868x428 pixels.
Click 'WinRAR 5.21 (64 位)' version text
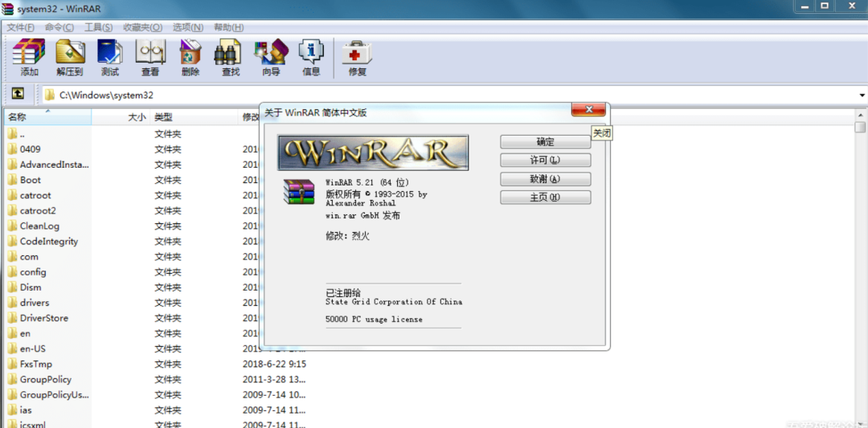coord(367,182)
